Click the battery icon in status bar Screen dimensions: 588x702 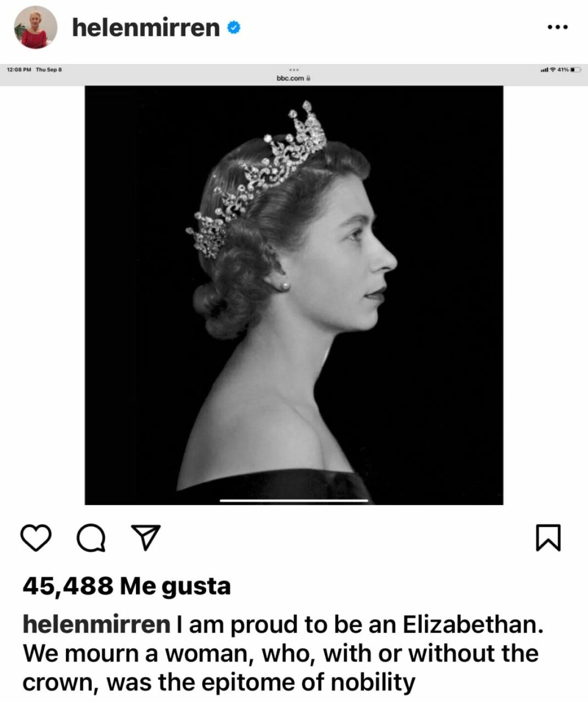pos(575,70)
